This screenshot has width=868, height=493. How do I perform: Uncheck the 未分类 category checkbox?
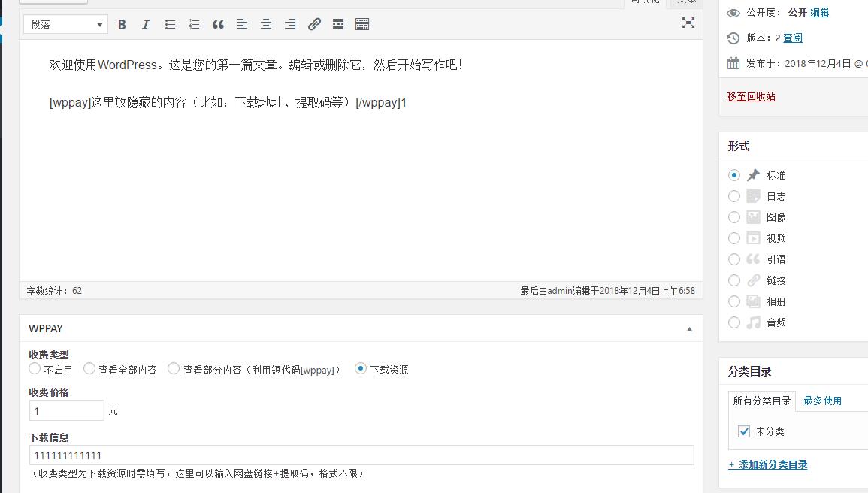coord(744,431)
